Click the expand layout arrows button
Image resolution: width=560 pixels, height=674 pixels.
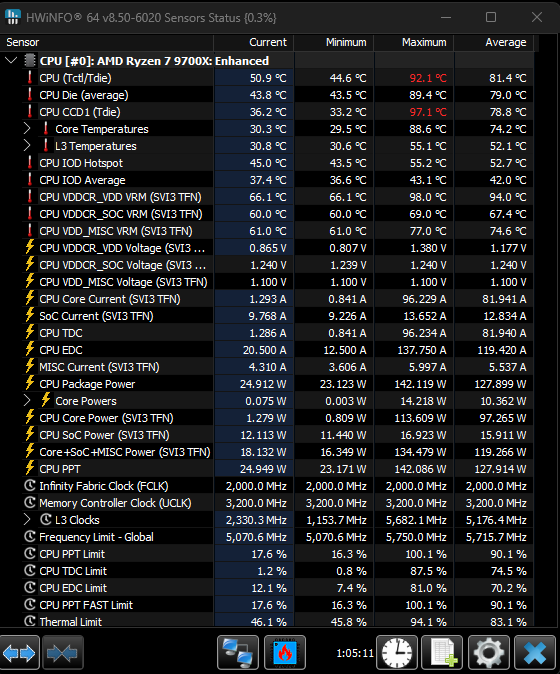coord(20,653)
